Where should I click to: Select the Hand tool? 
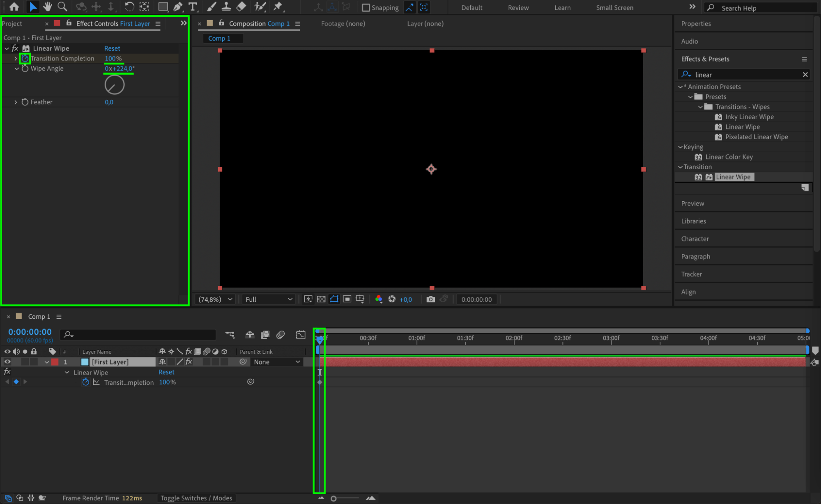pos(48,7)
